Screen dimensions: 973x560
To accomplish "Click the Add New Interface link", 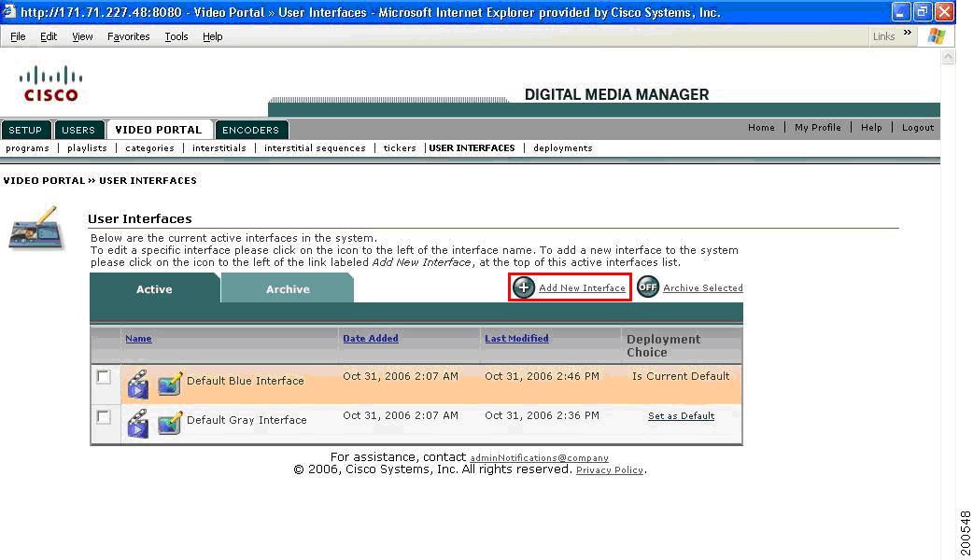I will click(582, 287).
